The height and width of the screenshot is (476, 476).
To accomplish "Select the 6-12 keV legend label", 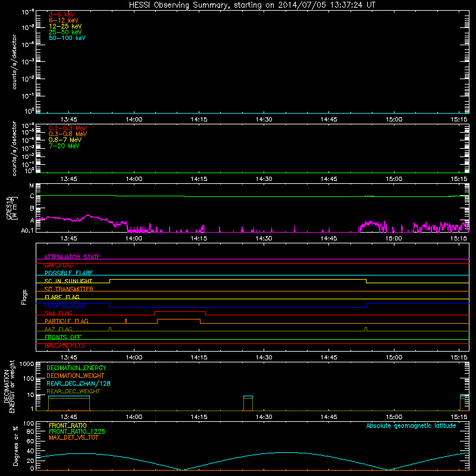I will pos(64,20).
